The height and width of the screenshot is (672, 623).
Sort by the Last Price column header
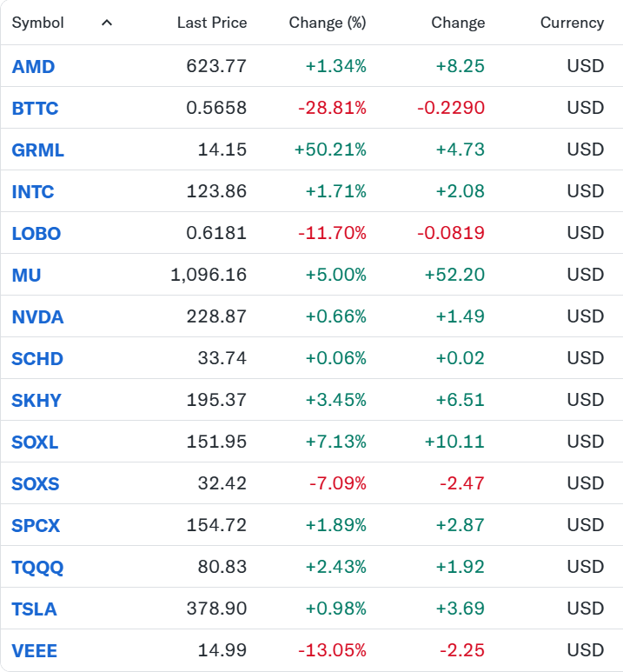click(212, 23)
